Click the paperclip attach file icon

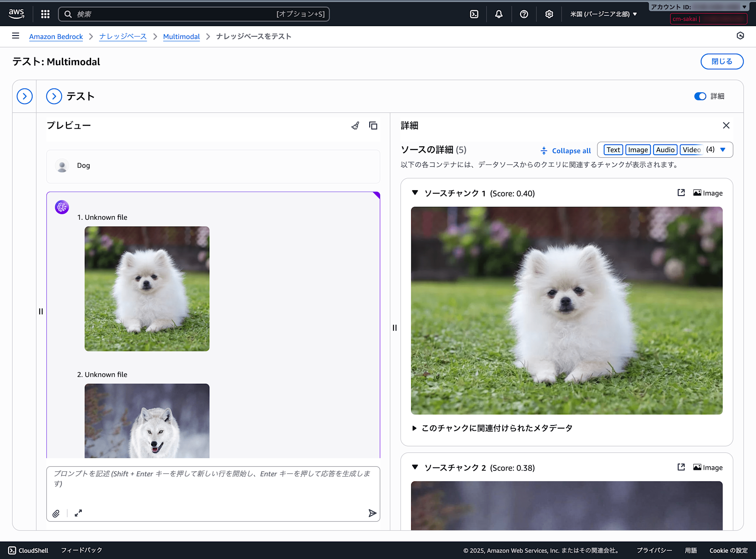(x=56, y=513)
